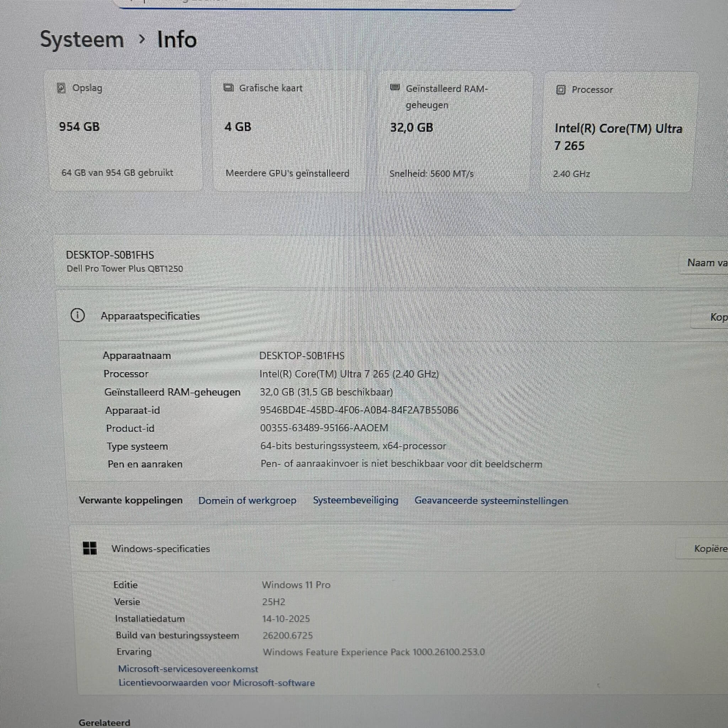Click the RAM-geheugen chip icon
The width and height of the screenshot is (728, 728).
pyautogui.click(x=395, y=88)
